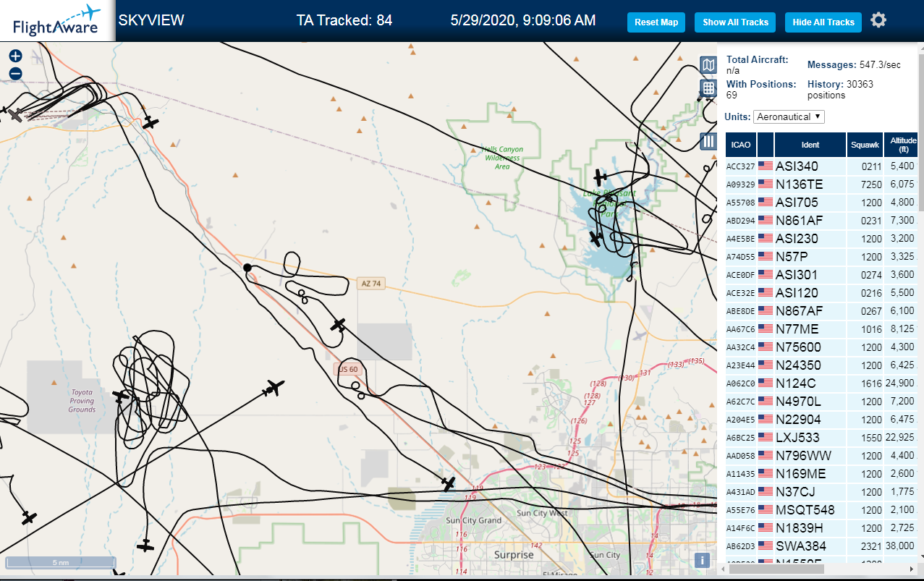The height and width of the screenshot is (581, 924).
Task: Click Show All Tracks button
Action: (735, 22)
